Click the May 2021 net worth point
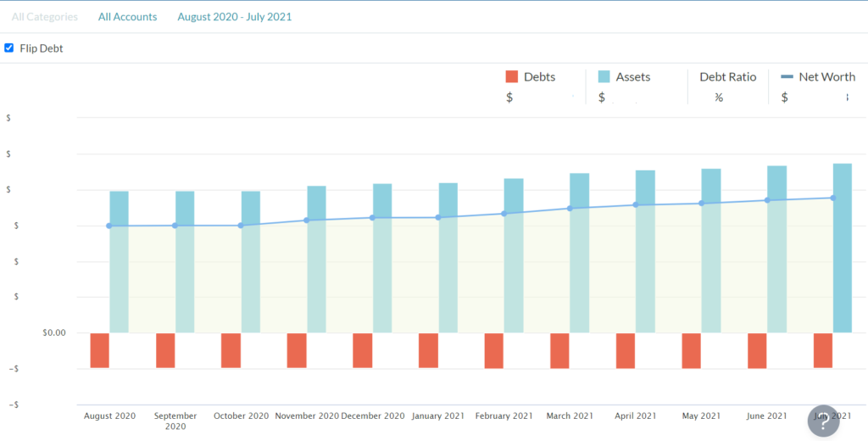The height and width of the screenshot is (441, 868). pyautogui.click(x=701, y=204)
